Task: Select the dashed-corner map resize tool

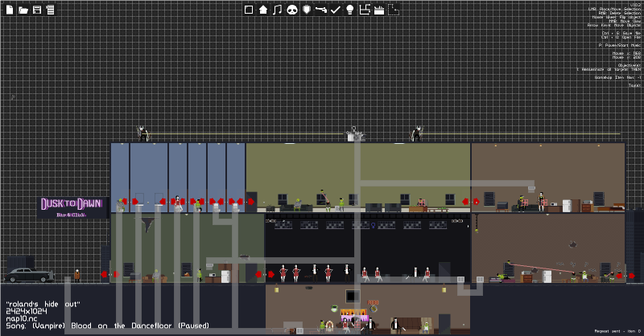Action: pos(394,9)
